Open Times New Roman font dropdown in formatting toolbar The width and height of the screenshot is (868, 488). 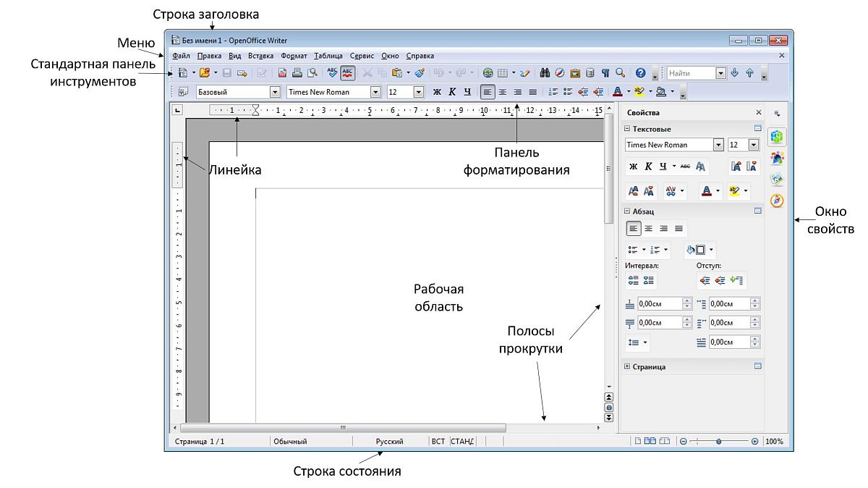375,92
